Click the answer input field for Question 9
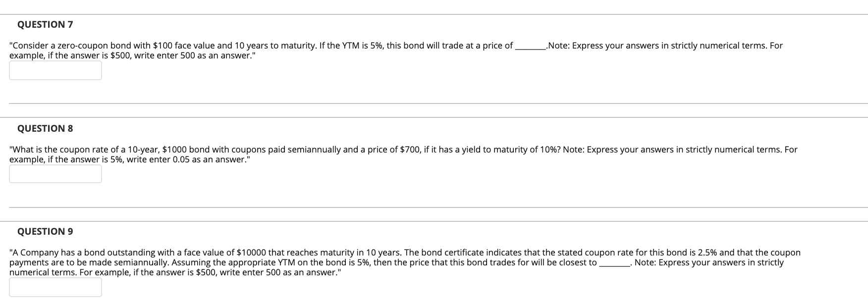Viewport: 868px width, 308px height. pyautogui.click(x=54, y=287)
